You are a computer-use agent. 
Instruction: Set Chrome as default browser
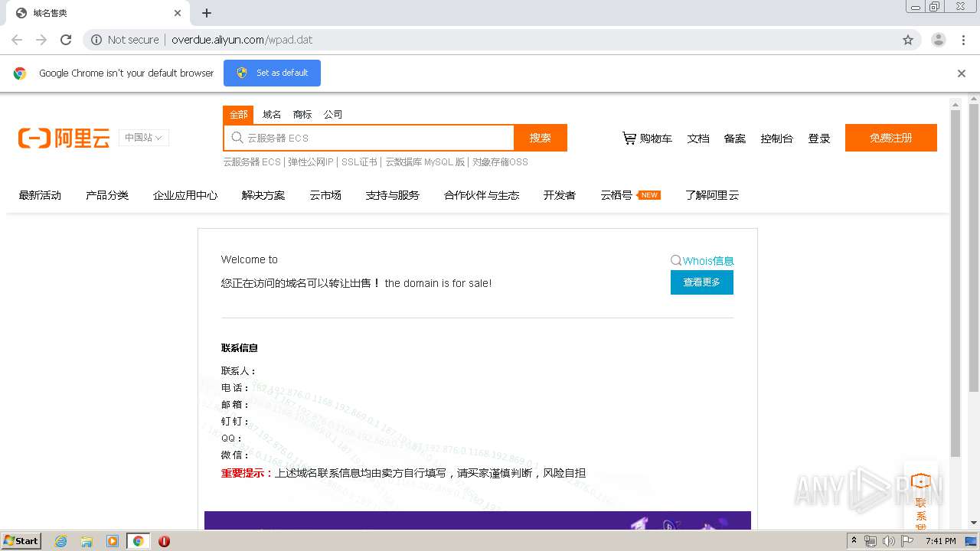(272, 73)
